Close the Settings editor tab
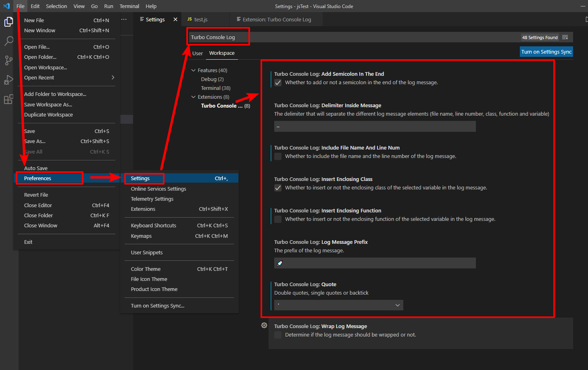The image size is (588, 370). click(x=175, y=19)
